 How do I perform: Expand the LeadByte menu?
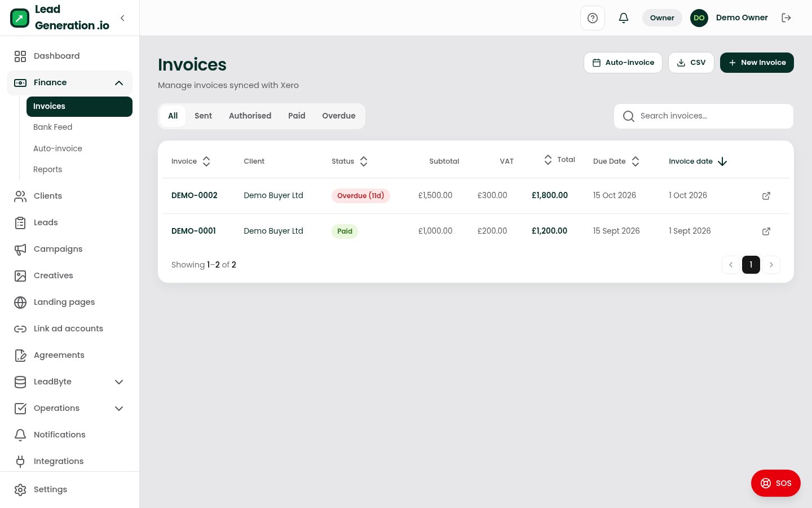(69, 382)
